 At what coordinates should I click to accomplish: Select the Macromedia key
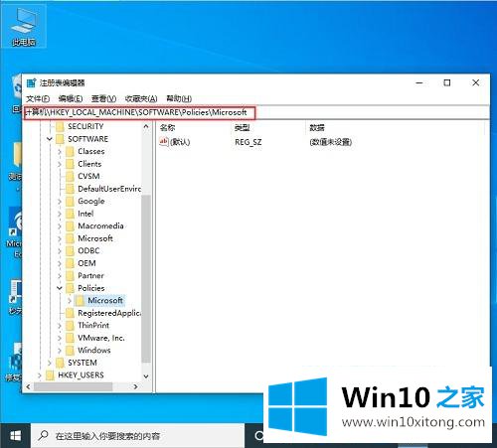pos(100,225)
